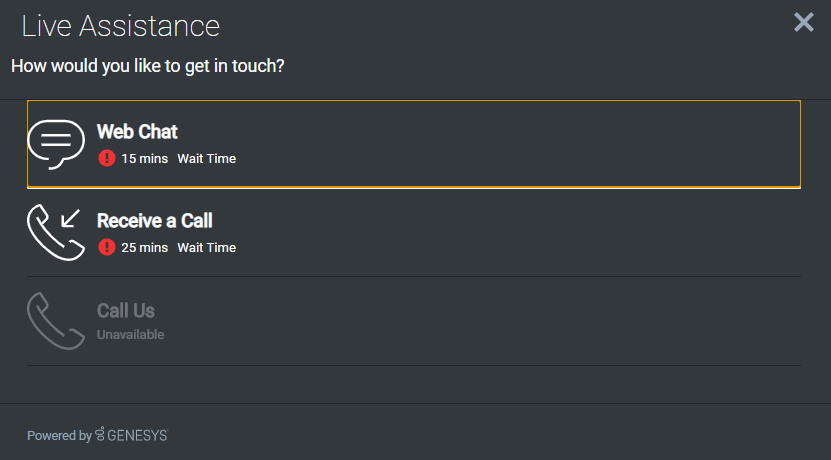Click the Genesys logo in the footer
The height and width of the screenshot is (460, 831).
pos(131,435)
